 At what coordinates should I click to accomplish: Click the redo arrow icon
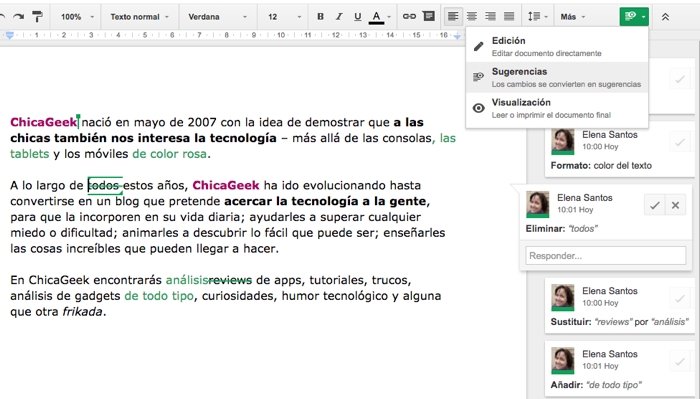click(18, 17)
